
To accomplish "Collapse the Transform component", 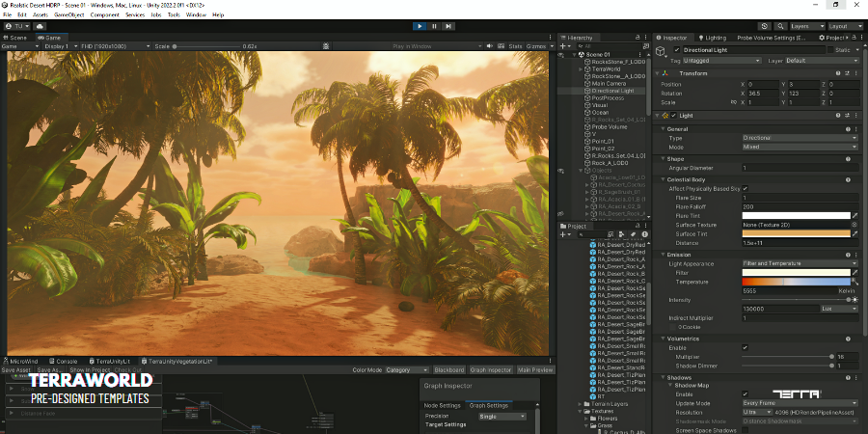I will [657, 73].
